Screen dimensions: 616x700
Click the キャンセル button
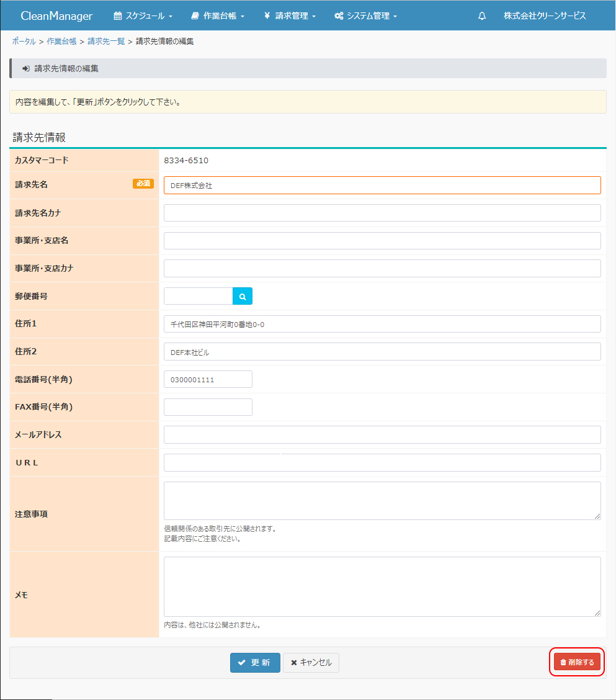tap(311, 663)
